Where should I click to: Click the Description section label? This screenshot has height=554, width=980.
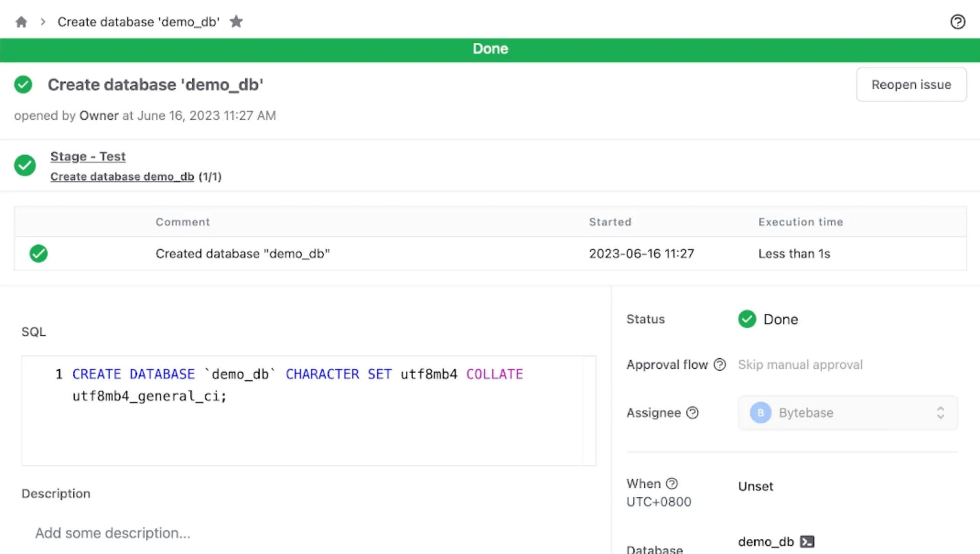click(x=56, y=494)
